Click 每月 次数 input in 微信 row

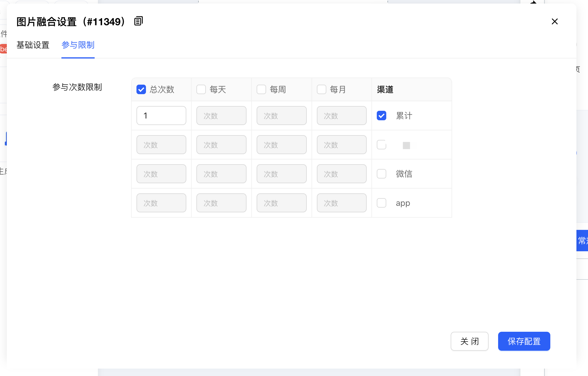click(341, 174)
